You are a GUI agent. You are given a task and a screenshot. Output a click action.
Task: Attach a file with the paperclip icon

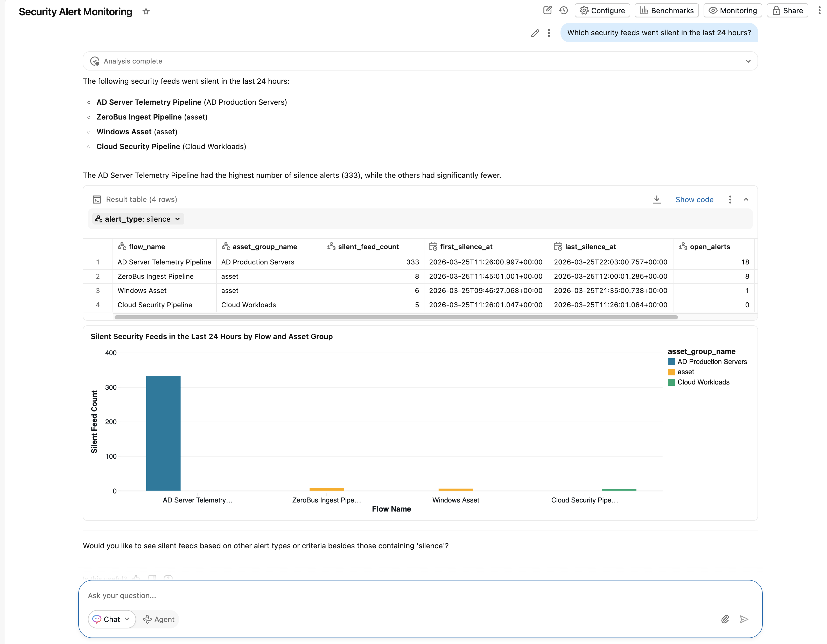click(x=725, y=619)
